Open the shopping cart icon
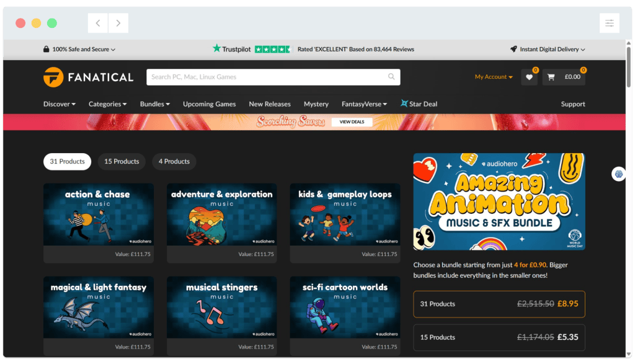 (x=551, y=77)
